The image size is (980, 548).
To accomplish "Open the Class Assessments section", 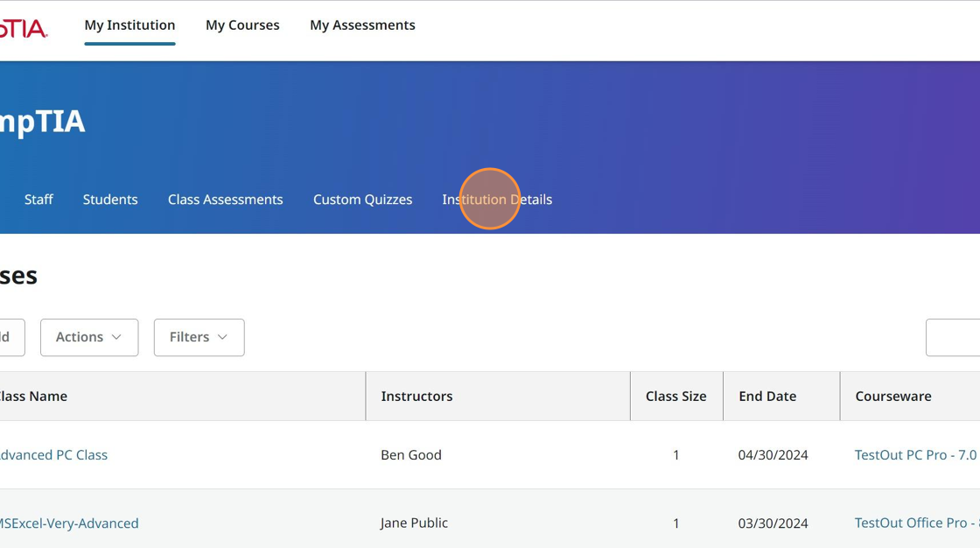I will (x=225, y=200).
